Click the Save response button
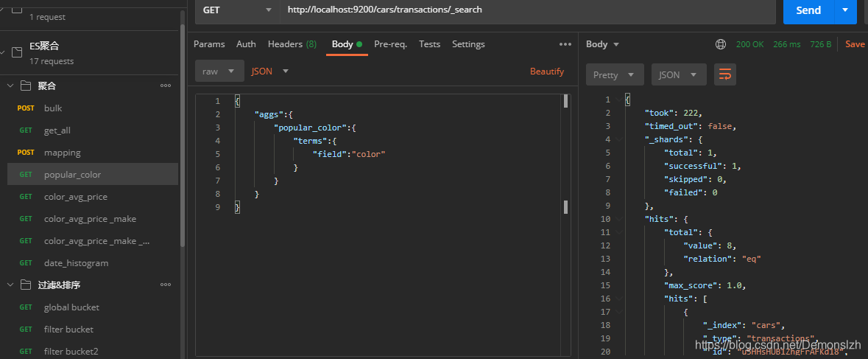 [855, 44]
